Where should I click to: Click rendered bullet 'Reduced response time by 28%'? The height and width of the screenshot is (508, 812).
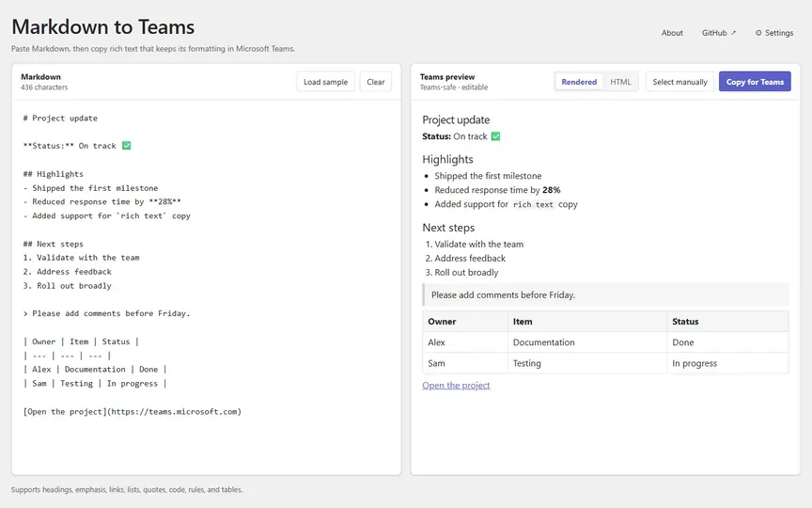click(497, 190)
